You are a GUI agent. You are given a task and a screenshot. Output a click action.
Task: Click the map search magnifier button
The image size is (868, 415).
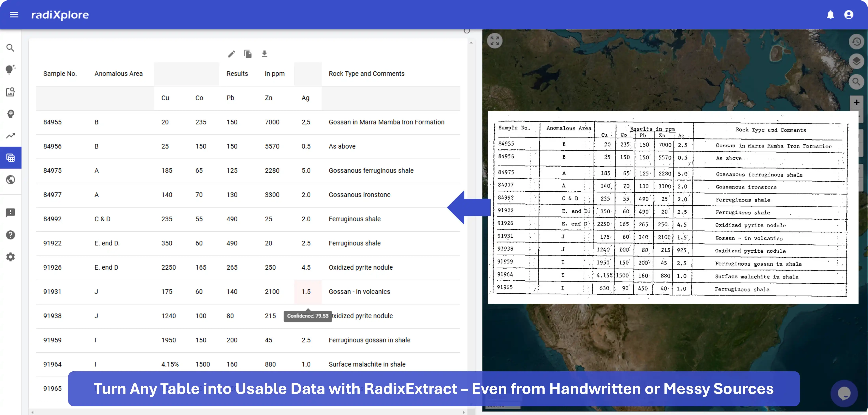(x=856, y=82)
